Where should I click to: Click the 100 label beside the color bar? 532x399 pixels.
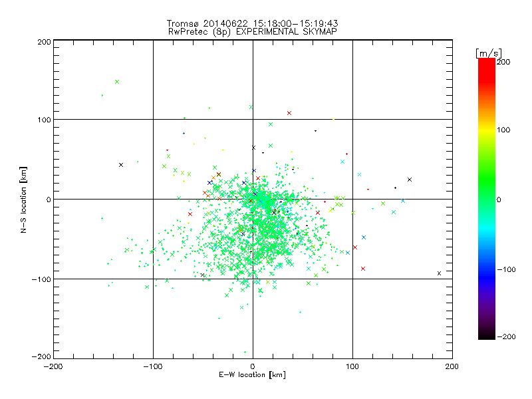click(503, 130)
